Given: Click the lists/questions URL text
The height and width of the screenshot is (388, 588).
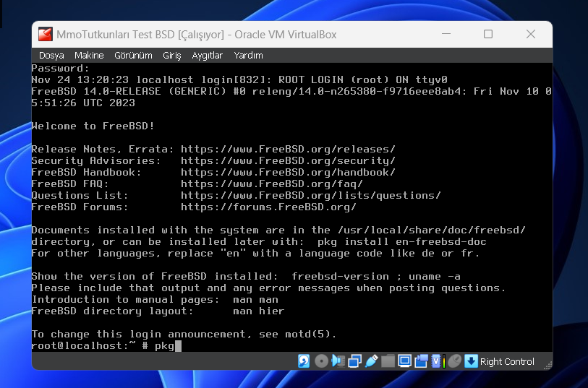Looking at the screenshot, I should (311, 196).
